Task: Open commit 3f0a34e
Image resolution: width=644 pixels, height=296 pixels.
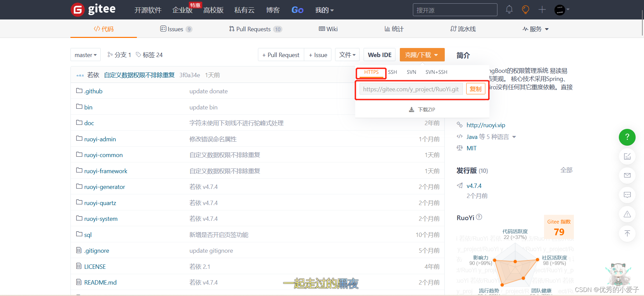Action: 190,75
